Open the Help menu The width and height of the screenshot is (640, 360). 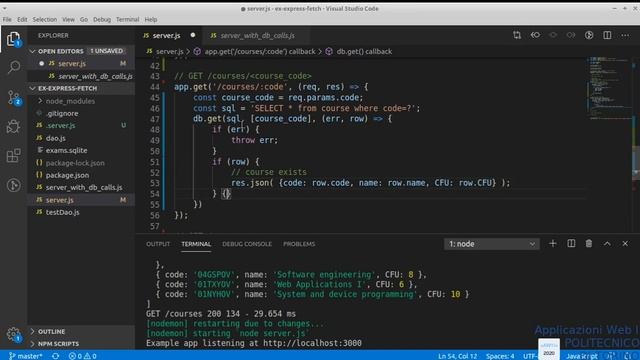[151, 19]
